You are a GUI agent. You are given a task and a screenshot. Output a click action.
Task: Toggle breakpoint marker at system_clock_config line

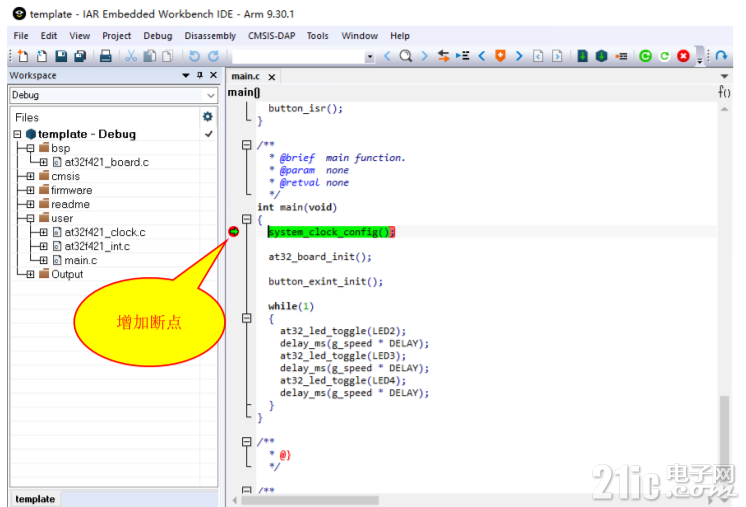[234, 232]
